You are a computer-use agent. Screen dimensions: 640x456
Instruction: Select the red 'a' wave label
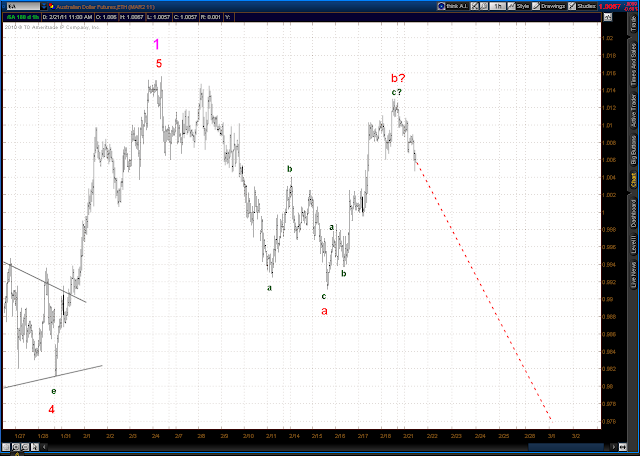click(x=324, y=311)
